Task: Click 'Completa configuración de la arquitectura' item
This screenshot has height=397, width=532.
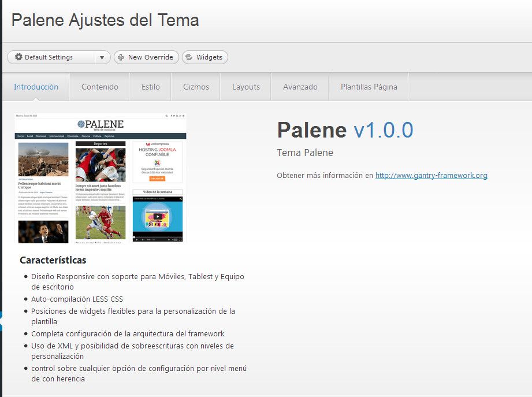Action: tap(128, 334)
